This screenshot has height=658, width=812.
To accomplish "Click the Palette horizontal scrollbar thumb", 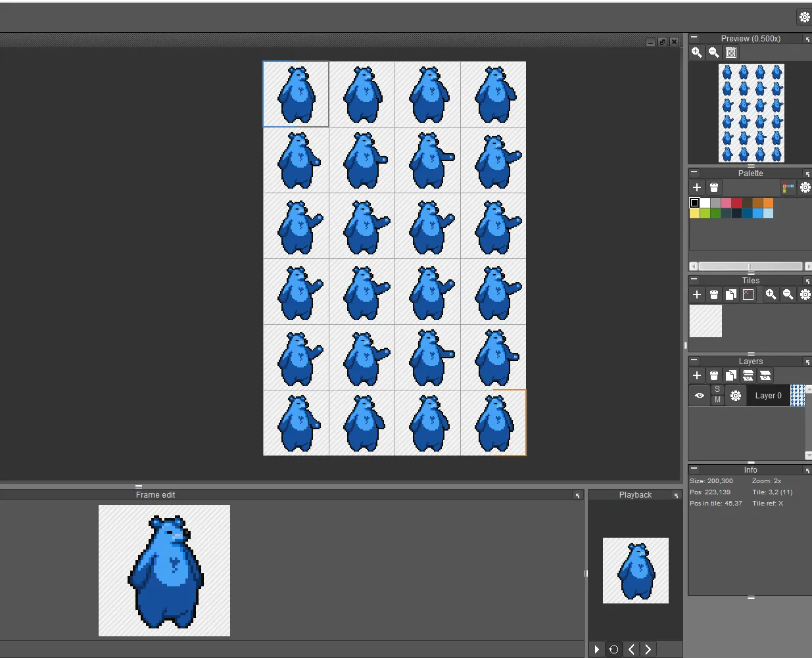I will 750,266.
